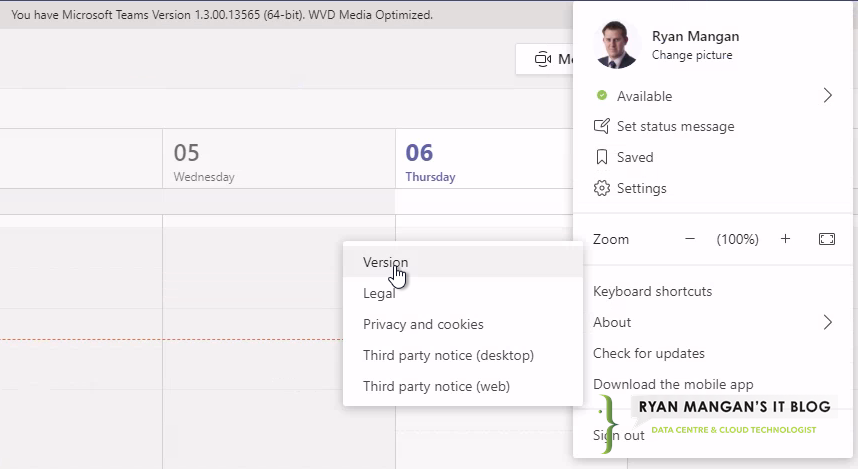Select the 06 Thursday calendar header
Viewport: 858px width, 469px height.
coord(484,159)
